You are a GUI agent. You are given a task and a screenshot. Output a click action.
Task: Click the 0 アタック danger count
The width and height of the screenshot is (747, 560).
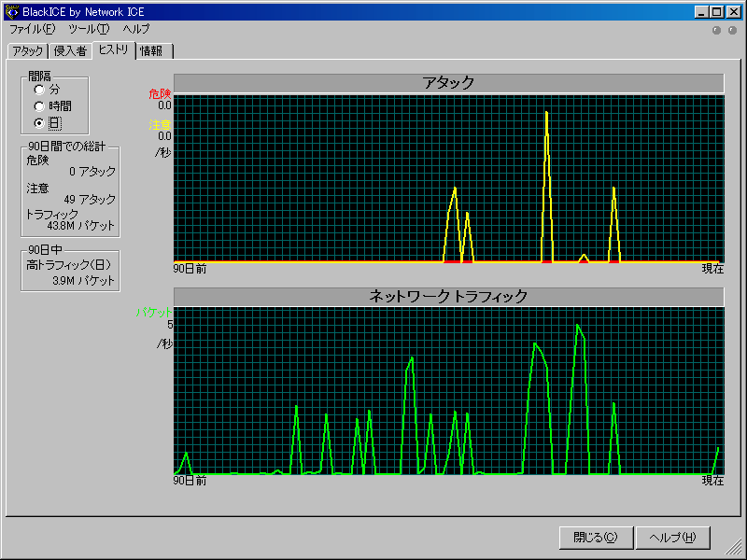pyautogui.click(x=92, y=172)
